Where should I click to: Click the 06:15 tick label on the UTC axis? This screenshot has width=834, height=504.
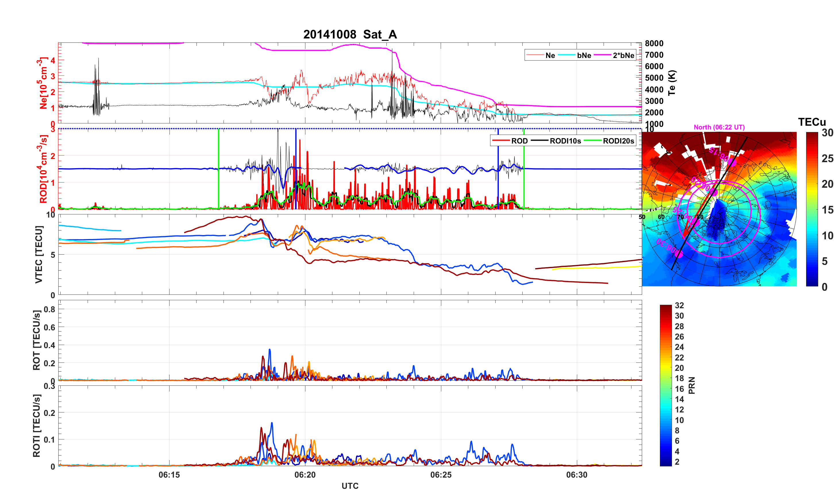pos(169,475)
